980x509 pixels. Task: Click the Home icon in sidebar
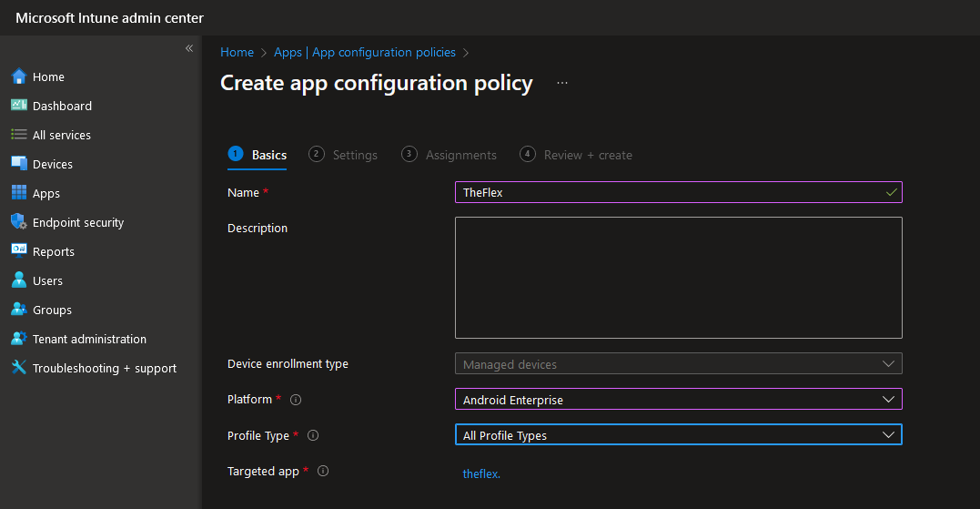click(x=19, y=76)
